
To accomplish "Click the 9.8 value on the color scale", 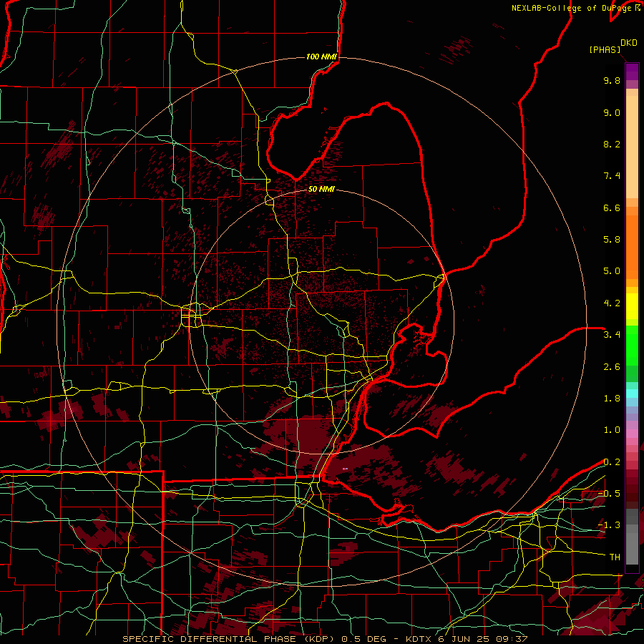I will click(x=612, y=80).
